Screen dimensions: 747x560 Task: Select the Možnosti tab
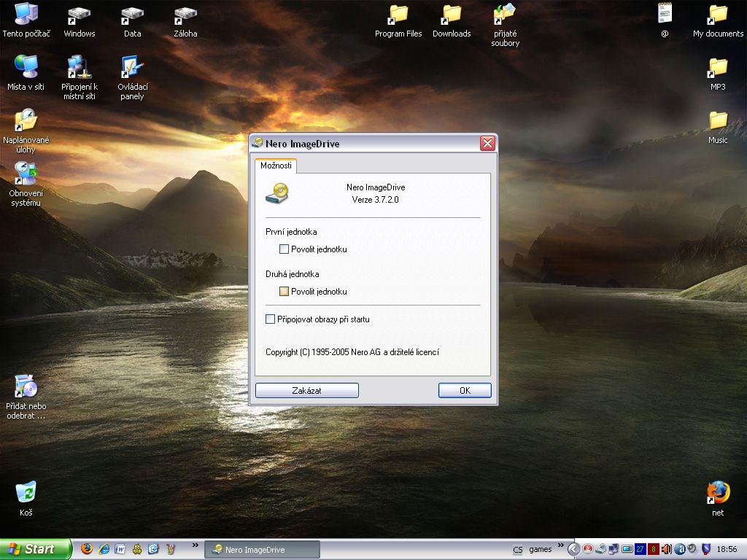click(x=276, y=166)
